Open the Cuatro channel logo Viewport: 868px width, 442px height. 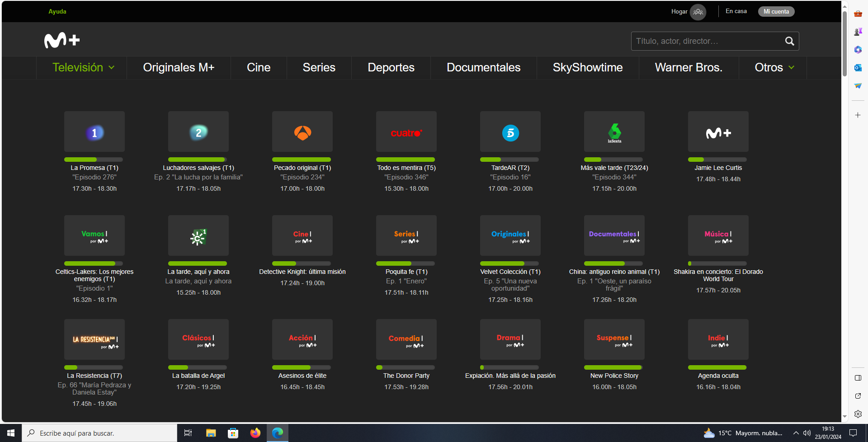point(406,132)
